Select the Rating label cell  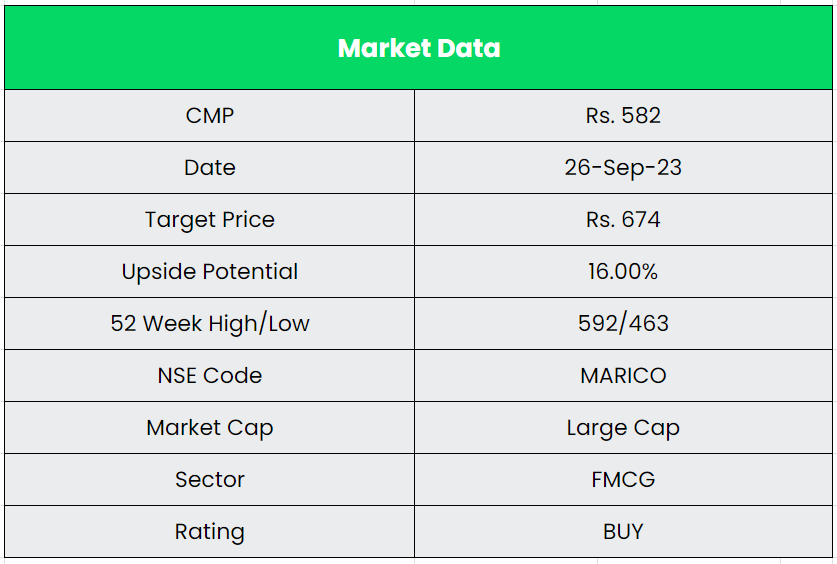pyautogui.click(x=210, y=532)
